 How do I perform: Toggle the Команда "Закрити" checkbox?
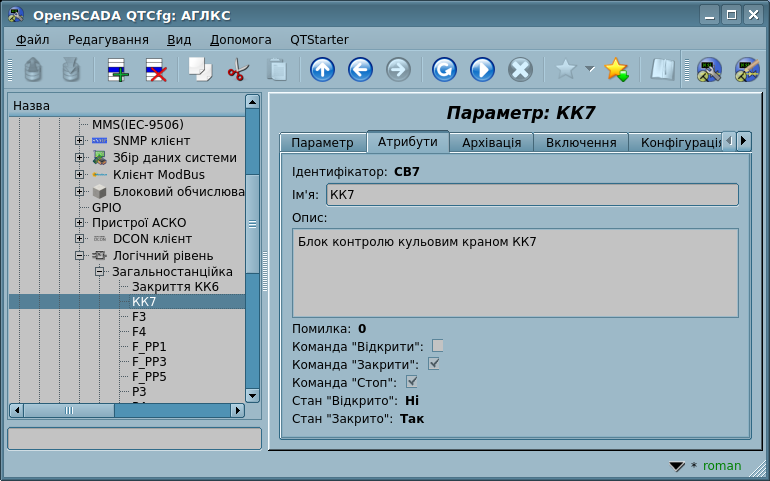click(x=434, y=364)
